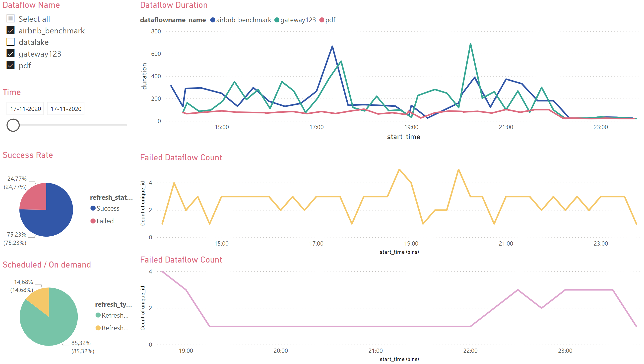
Task: Toggle the airbnb_benchmark dataflow checkbox
Action: click(10, 30)
